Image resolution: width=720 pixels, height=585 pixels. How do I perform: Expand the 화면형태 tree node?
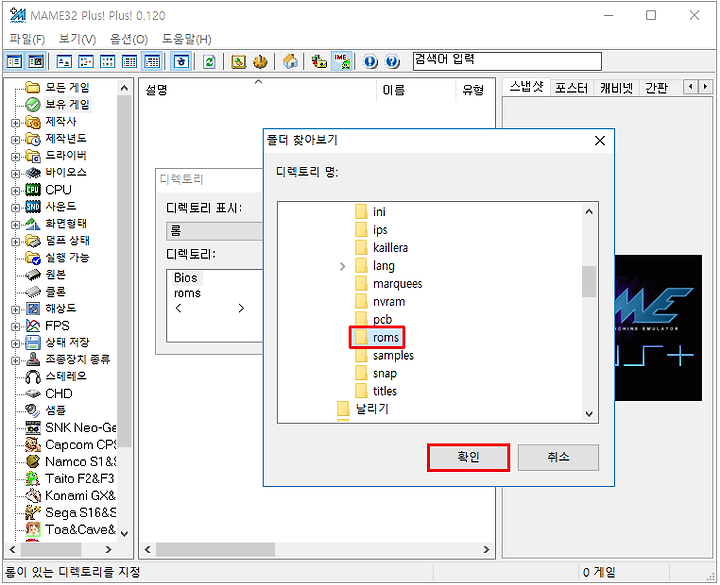[15, 225]
